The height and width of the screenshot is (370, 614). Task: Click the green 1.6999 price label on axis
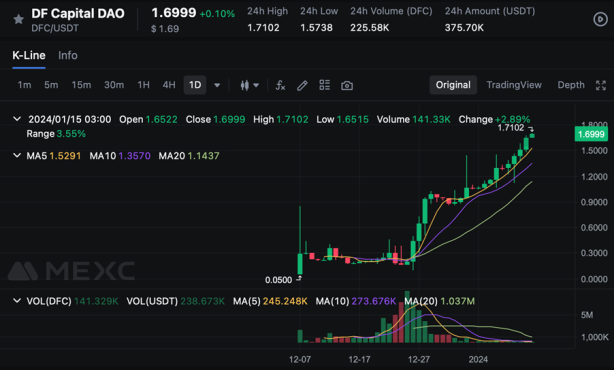(591, 134)
